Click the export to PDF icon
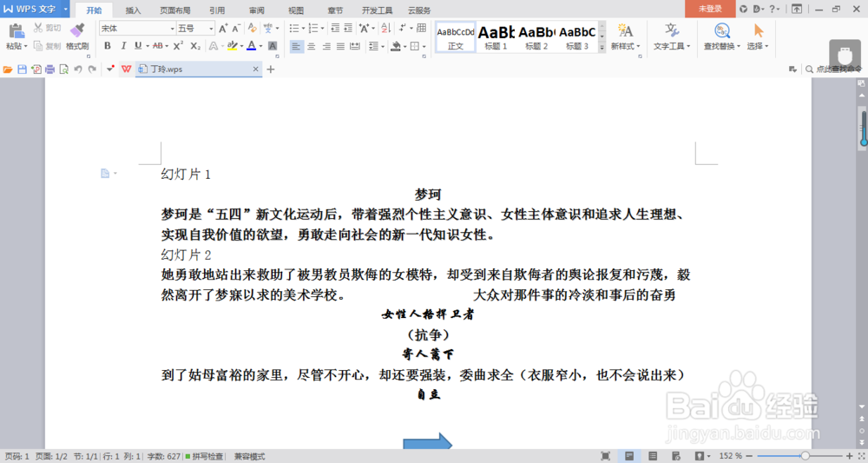The image size is (868, 463). tap(36, 69)
